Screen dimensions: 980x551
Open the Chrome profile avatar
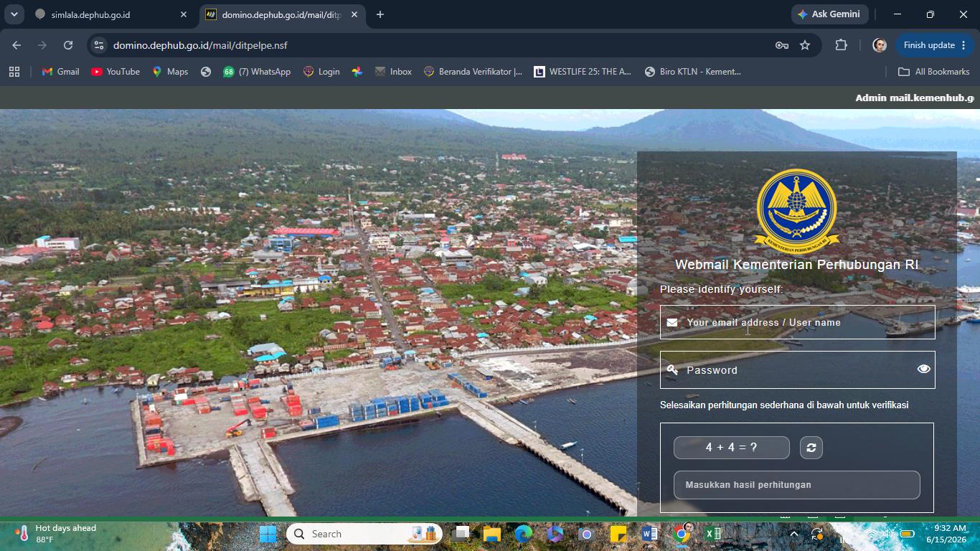pos(880,45)
